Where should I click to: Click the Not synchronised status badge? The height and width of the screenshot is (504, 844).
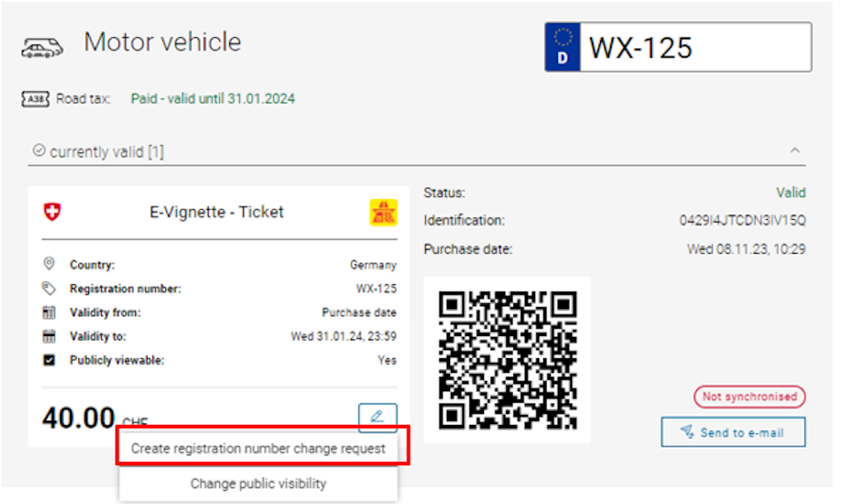tap(748, 396)
